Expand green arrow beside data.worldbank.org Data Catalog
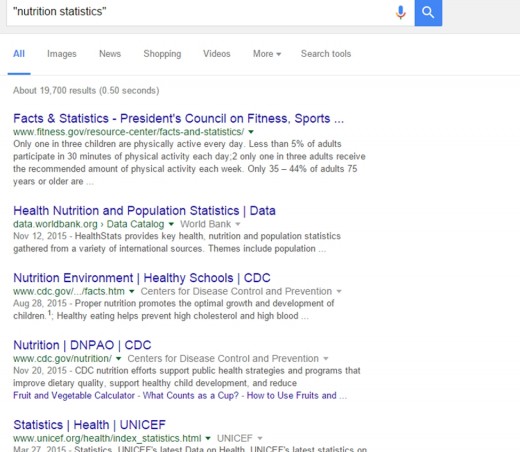 (x=171, y=224)
